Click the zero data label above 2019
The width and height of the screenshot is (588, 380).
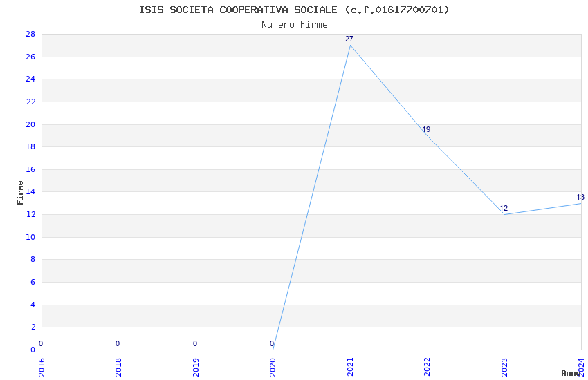point(194,343)
